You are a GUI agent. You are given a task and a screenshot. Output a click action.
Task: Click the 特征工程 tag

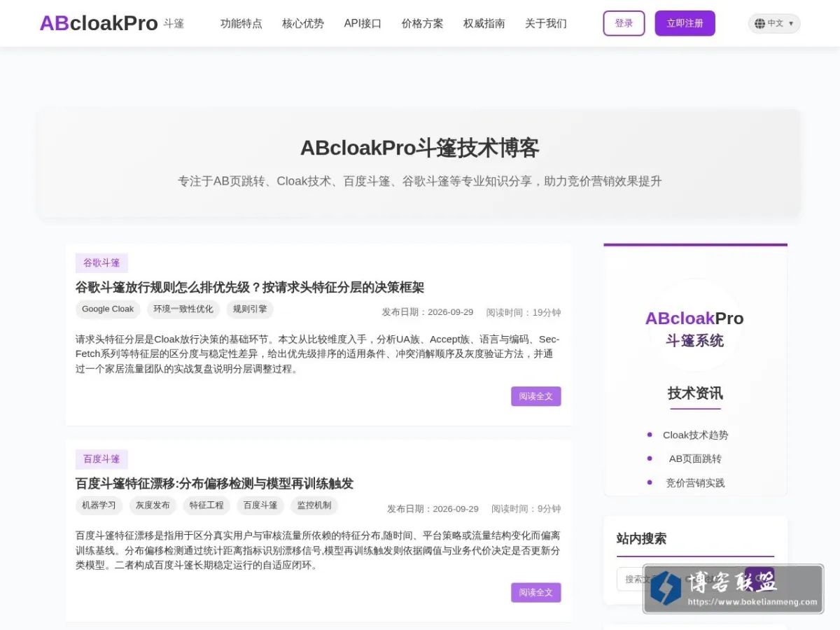pyautogui.click(x=206, y=505)
